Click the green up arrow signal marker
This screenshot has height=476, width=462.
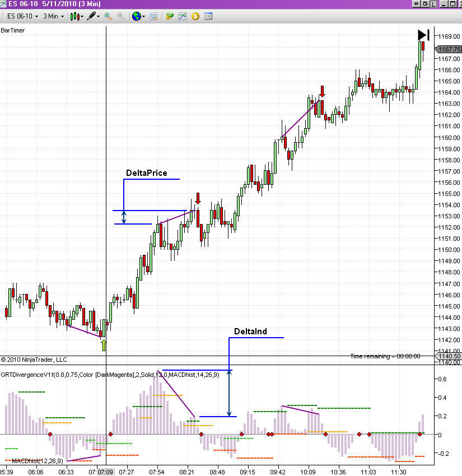[x=104, y=346]
